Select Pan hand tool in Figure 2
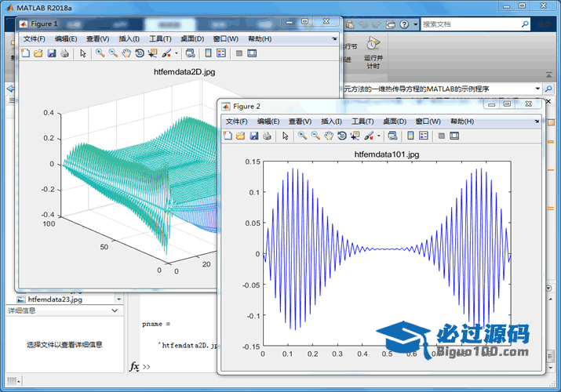The height and width of the screenshot is (392, 561). click(329, 136)
